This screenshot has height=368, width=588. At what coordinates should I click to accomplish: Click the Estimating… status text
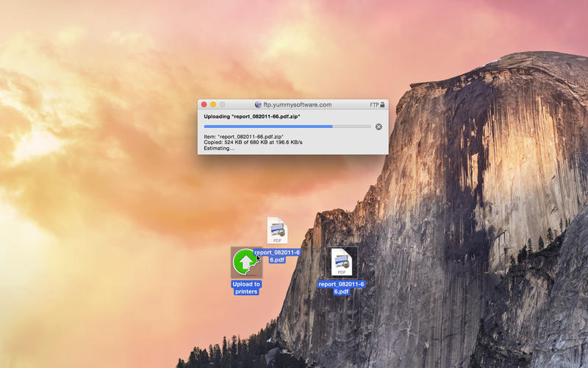click(219, 148)
